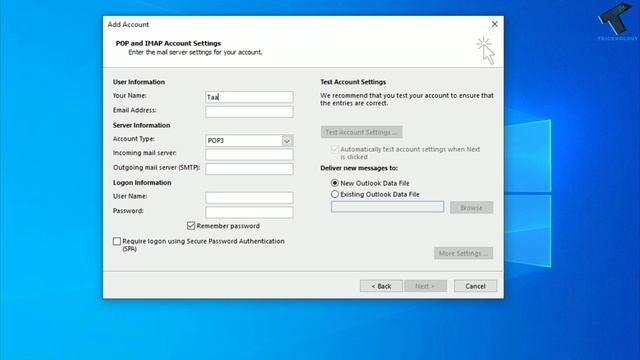
Task: Open the Account Type dropdown arrow
Action: (x=287, y=141)
